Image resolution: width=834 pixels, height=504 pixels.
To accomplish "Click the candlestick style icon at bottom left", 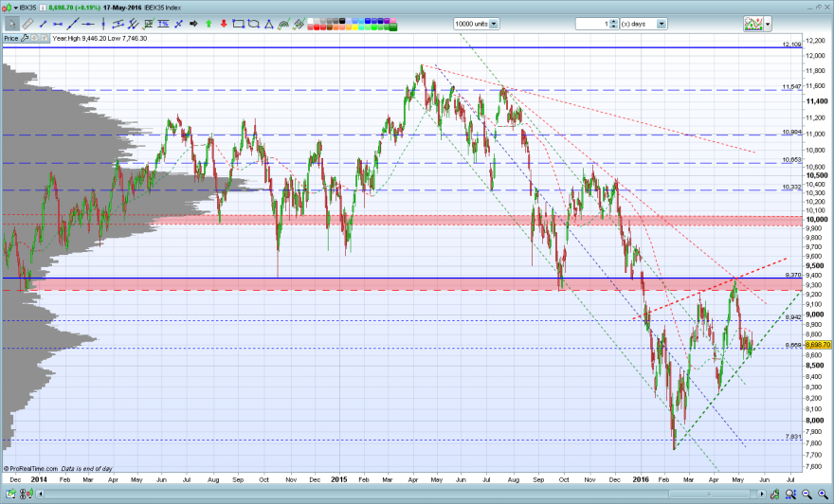I will point(29,494).
